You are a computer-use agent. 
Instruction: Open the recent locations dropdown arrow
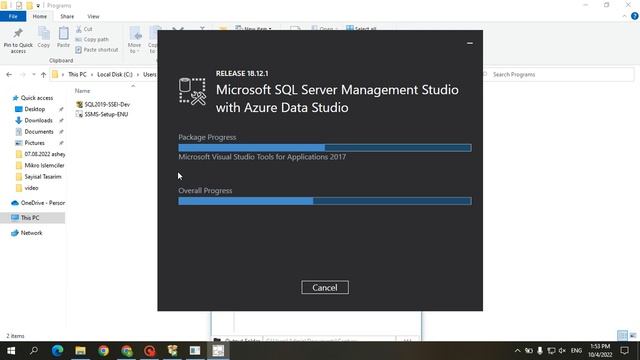33,75
